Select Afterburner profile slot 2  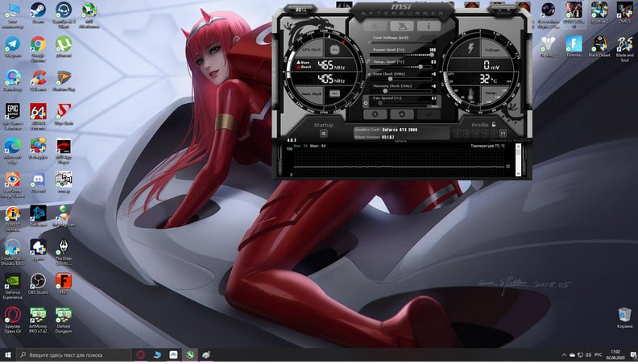click(x=466, y=134)
